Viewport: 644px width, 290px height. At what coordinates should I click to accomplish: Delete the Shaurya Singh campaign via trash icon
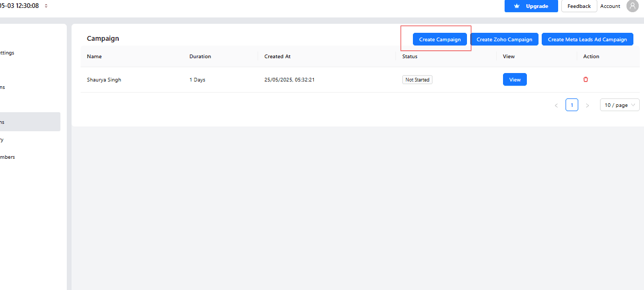click(x=586, y=79)
